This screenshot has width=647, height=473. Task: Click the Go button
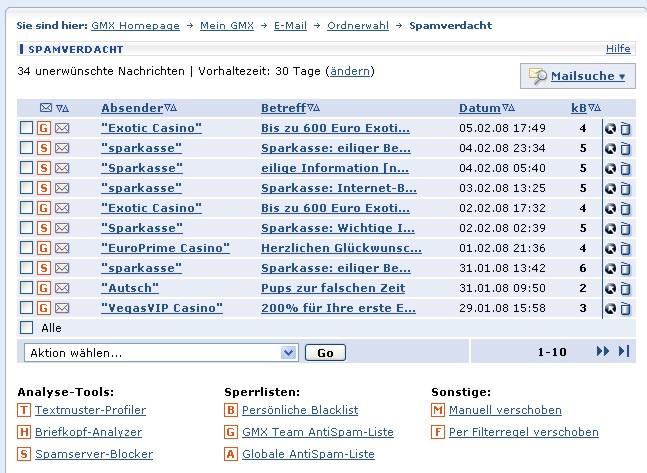coord(325,353)
